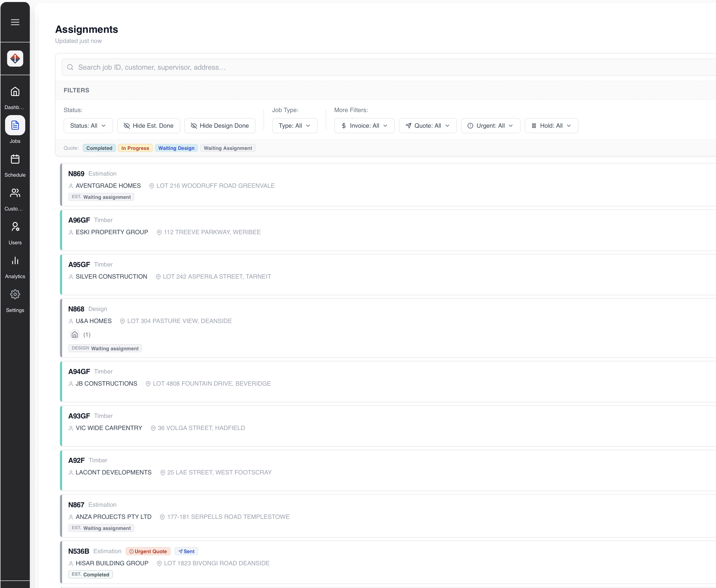The image size is (716, 588).
Task: Open the Urgent: All dropdown
Action: pyautogui.click(x=490, y=126)
